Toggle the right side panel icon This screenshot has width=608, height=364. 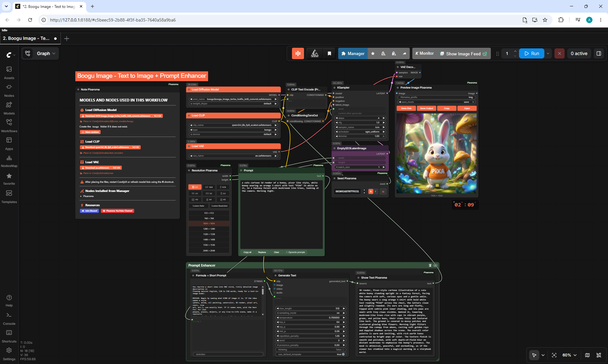tap(599, 53)
